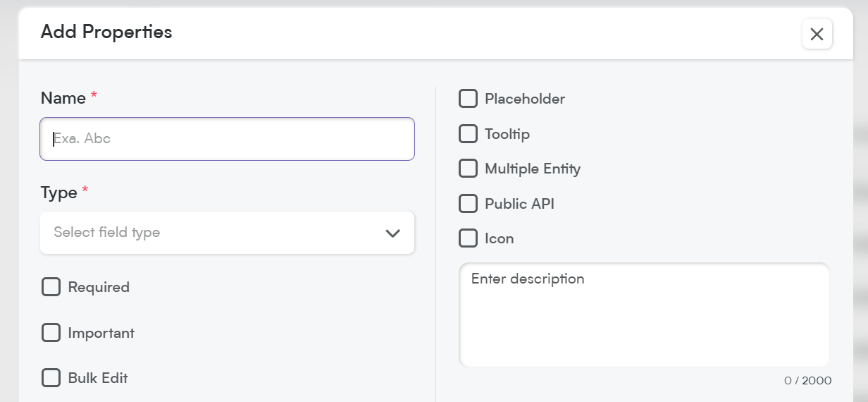Toggle the Placeholder checkbox
Image resolution: width=868 pixels, height=402 pixels.
tap(468, 99)
